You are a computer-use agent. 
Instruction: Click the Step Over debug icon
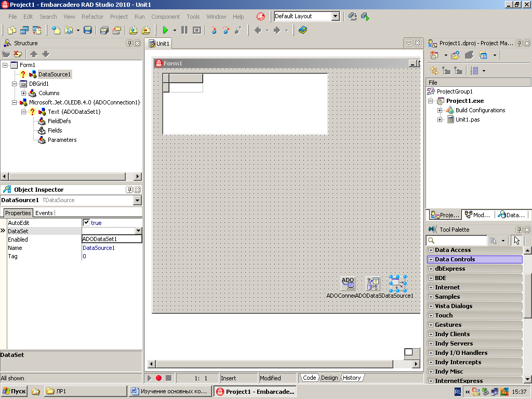tap(227, 30)
